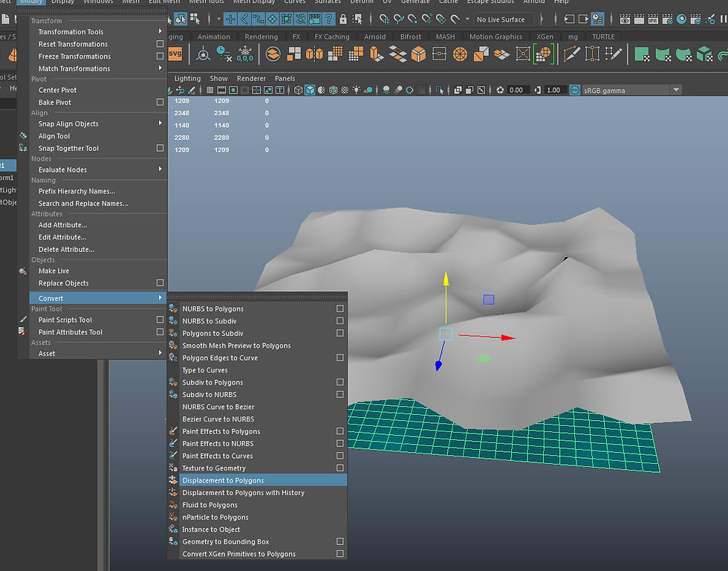Open Render View clapperboard eye icon
The height and width of the screenshot is (571, 728).
[625, 19]
